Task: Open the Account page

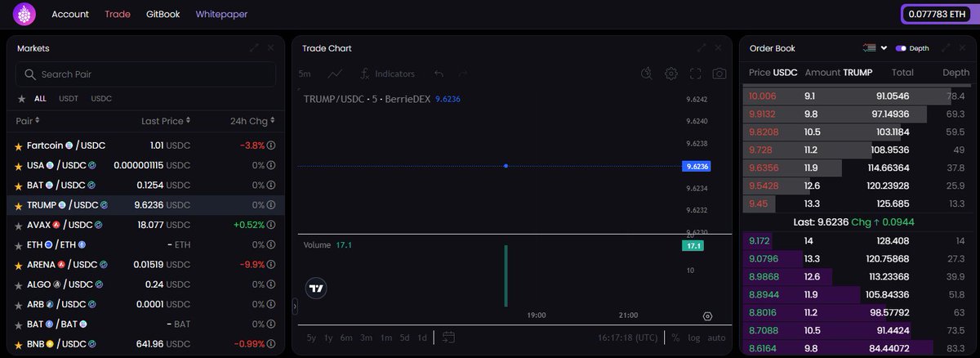Action: (x=70, y=14)
